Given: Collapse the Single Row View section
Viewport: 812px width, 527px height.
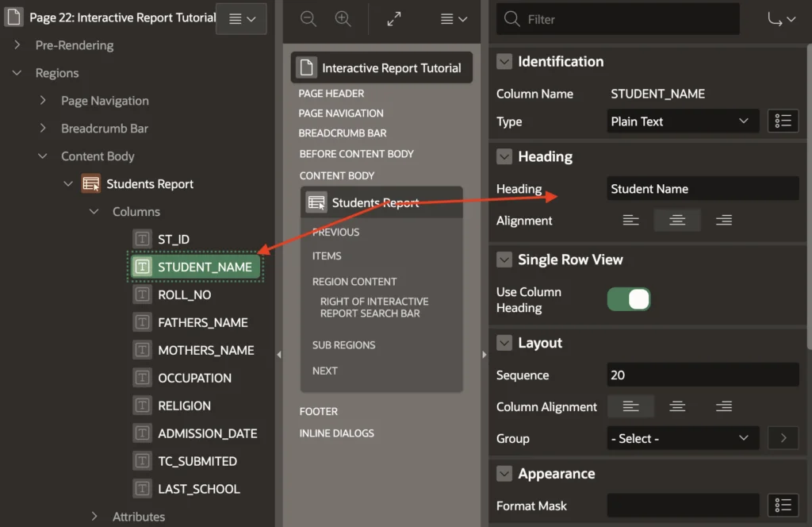Looking at the screenshot, I should coord(504,260).
